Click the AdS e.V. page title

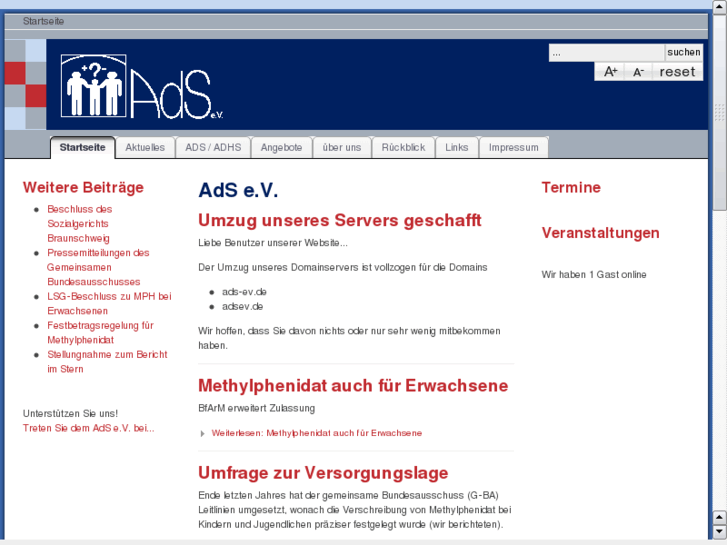click(x=238, y=190)
